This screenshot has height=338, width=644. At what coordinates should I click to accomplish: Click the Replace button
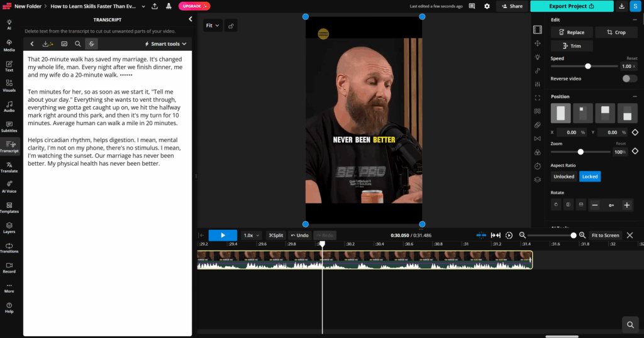click(x=571, y=33)
